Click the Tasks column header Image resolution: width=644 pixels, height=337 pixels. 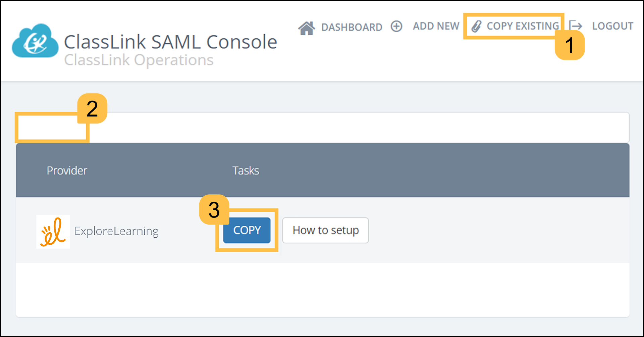[246, 171]
